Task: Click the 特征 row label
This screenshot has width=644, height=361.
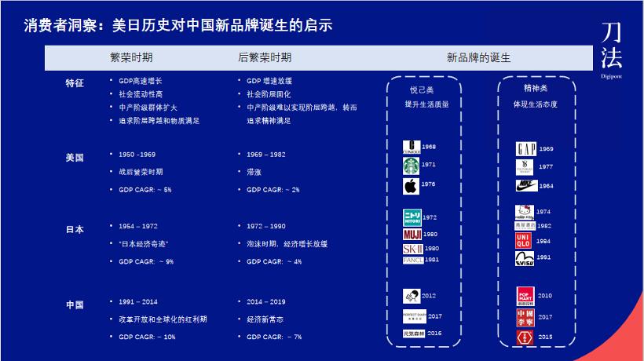Action: click(75, 83)
